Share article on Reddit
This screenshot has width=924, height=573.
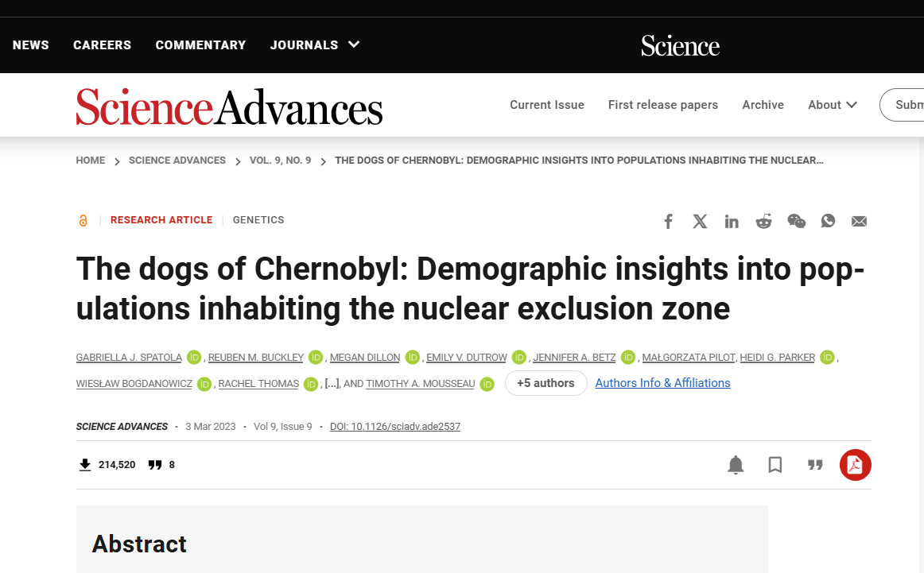coord(763,222)
